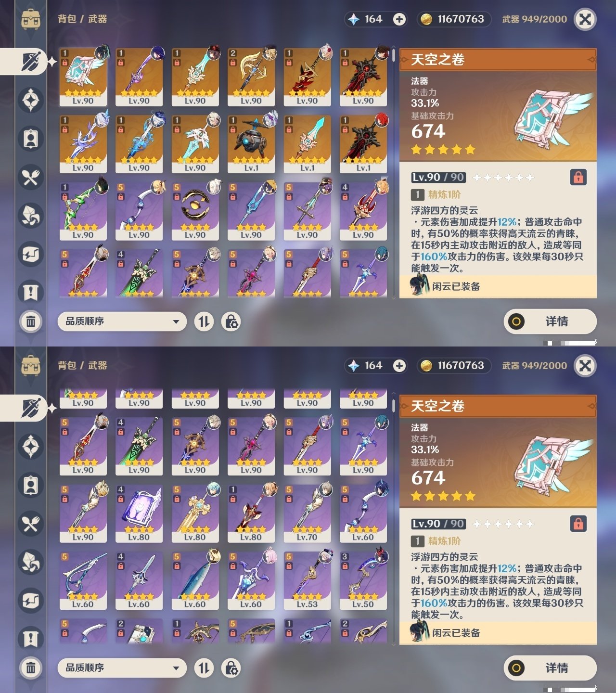This screenshot has width=616, height=693.
Task: Open Character Development items icon in lower sidebar
Action: [31, 485]
